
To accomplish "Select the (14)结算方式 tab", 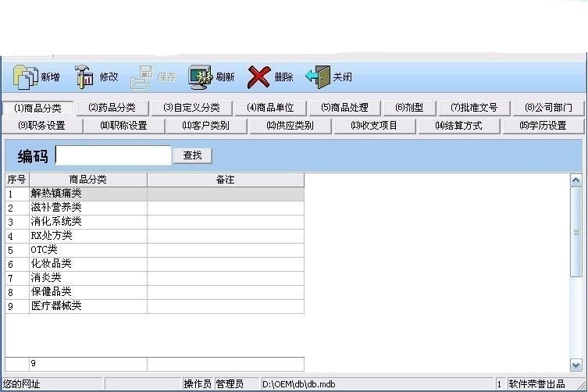I will coord(458,126).
